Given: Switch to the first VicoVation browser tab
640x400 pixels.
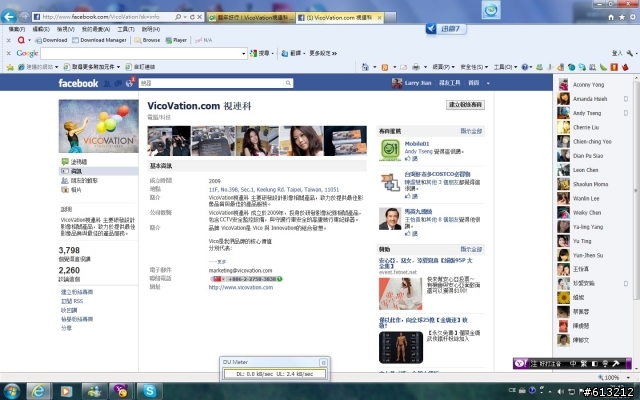Looking at the screenshot, I should 251,18.
